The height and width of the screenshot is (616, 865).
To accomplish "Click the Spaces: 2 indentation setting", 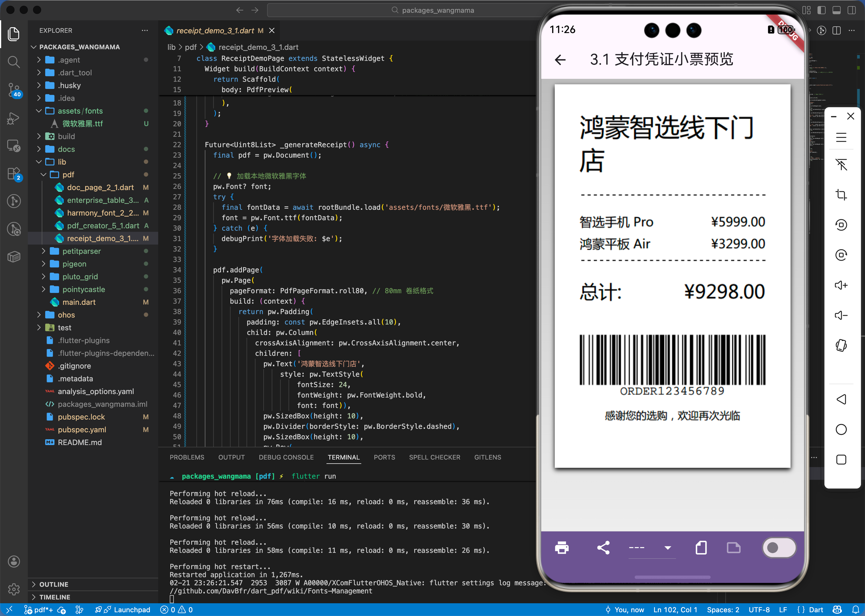I will coord(723,610).
